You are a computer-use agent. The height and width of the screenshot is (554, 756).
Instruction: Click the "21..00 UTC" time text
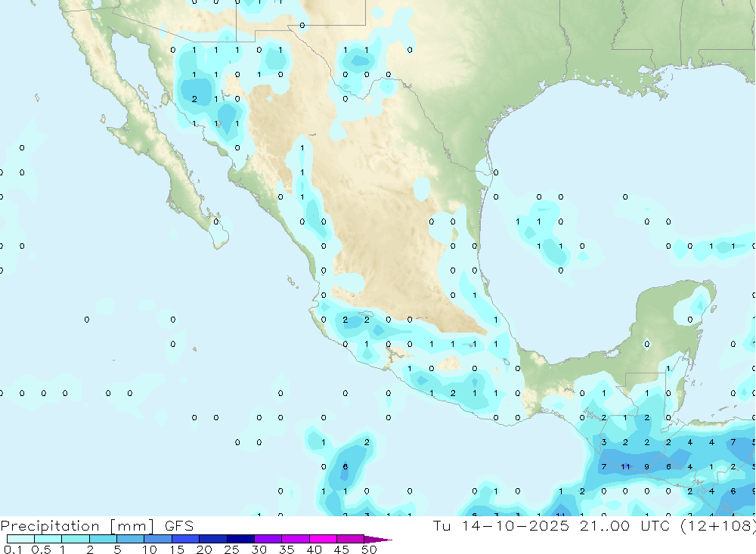pyautogui.click(x=624, y=525)
